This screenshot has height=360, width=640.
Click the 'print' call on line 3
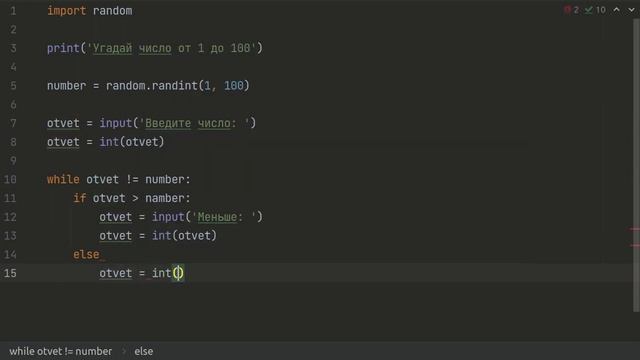63,49
